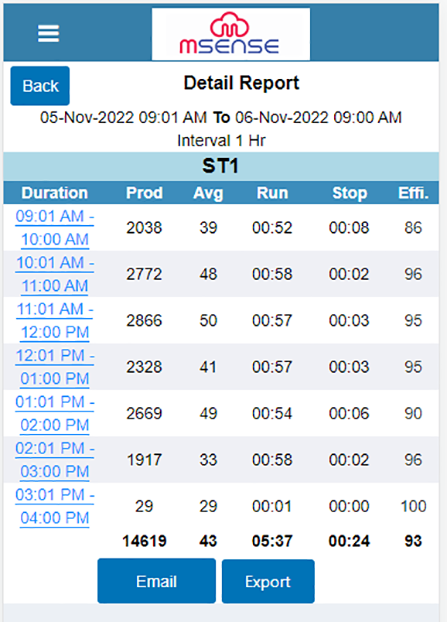Image resolution: width=447 pixels, height=622 pixels.
Task: Open 02:01 PM - 03:00 PM interval link
Action: [x=55, y=460]
